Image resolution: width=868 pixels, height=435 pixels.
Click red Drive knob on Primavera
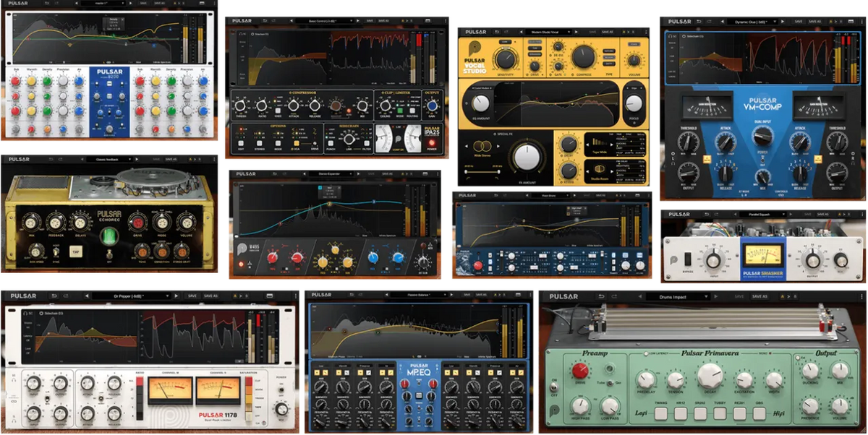(x=579, y=371)
